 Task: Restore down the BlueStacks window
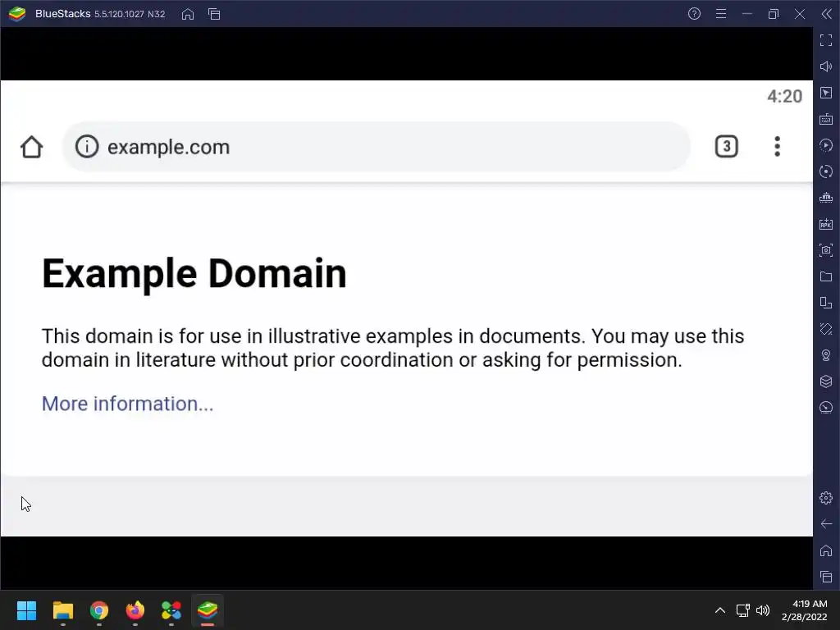(774, 14)
